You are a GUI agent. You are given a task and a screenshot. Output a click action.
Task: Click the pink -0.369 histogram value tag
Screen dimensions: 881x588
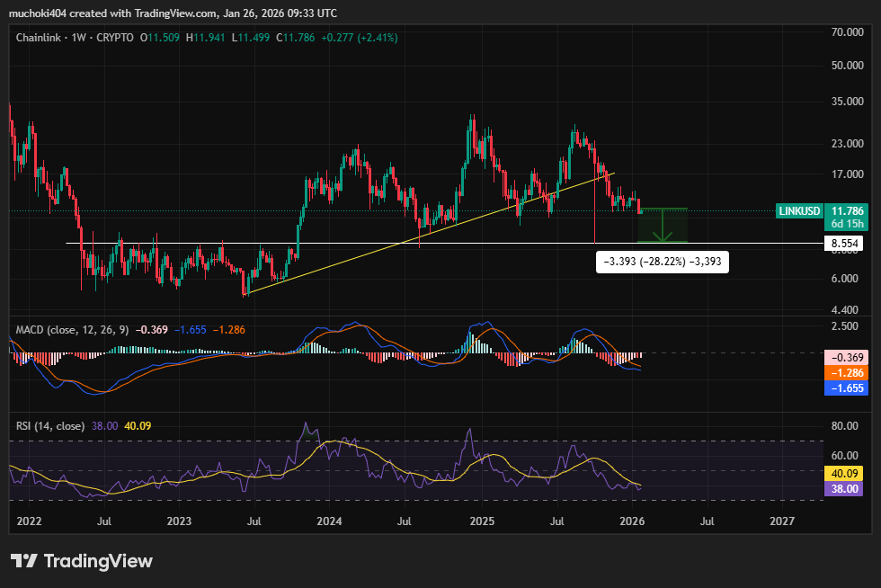coord(845,357)
